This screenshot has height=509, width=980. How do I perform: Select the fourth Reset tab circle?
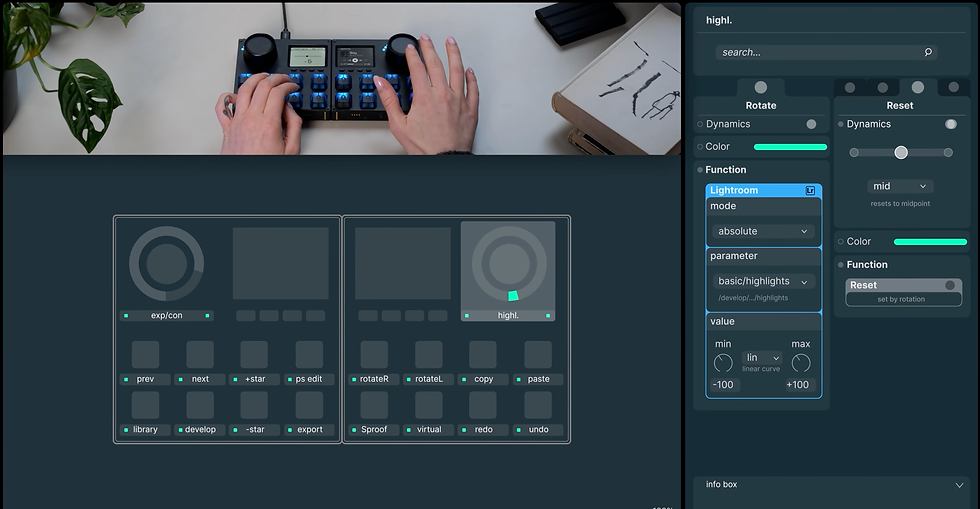click(x=954, y=87)
